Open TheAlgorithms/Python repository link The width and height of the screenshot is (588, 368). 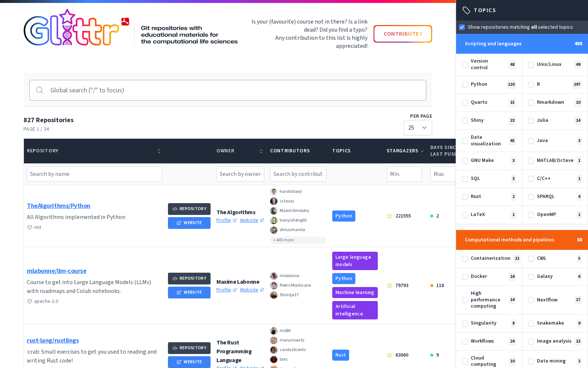pos(58,206)
